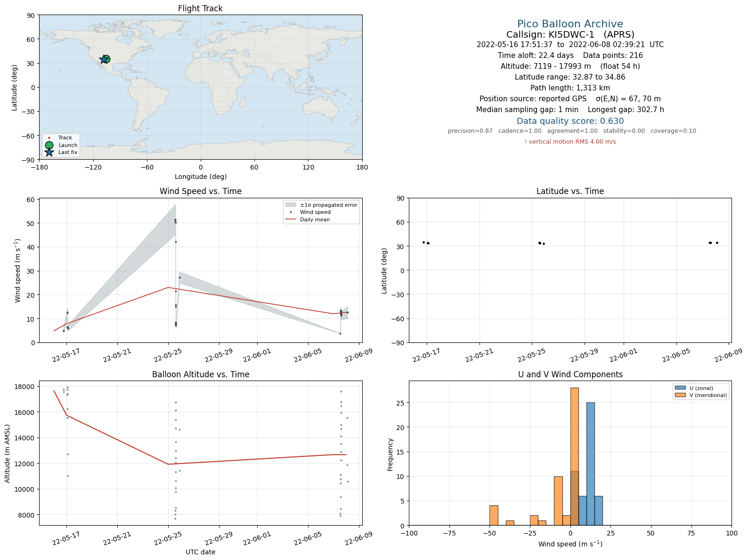Click the precision=0.87 score breakdown line
The image size is (748, 560).
pyautogui.click(x=572, y=131)
